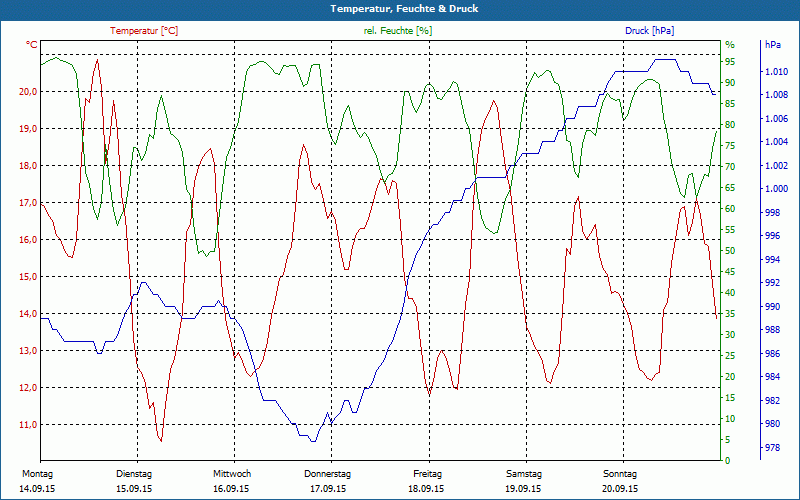Click the '1.010' pressure axis value
The image size is (800, 500).
776,72
